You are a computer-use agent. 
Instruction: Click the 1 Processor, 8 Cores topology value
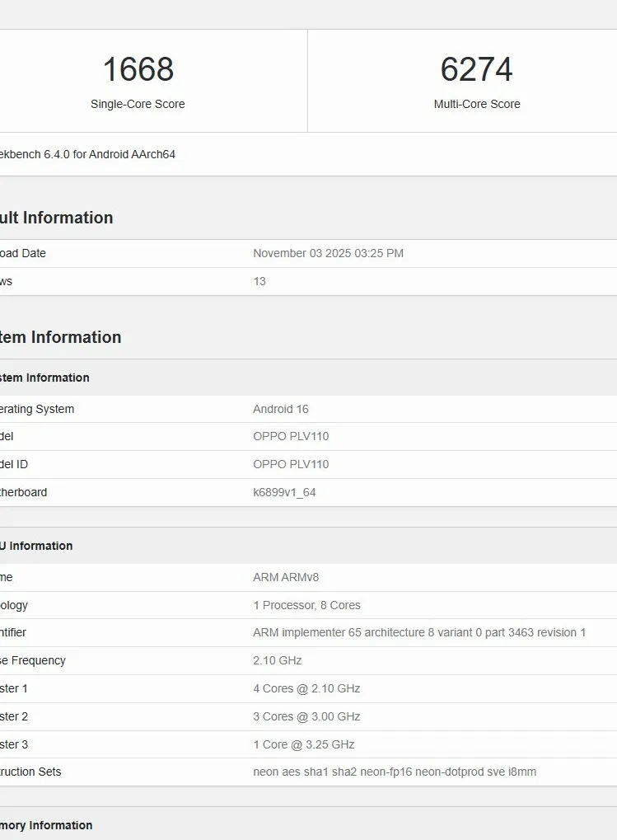tap(306, 605)
